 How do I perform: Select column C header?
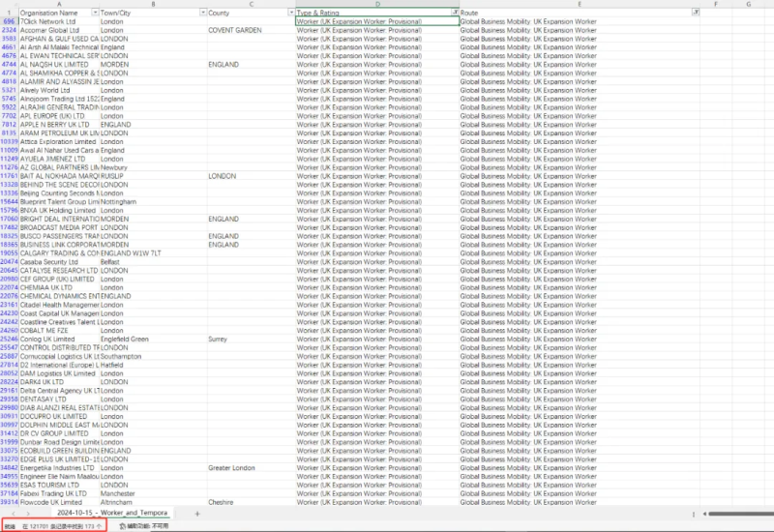tap(252, 4)
